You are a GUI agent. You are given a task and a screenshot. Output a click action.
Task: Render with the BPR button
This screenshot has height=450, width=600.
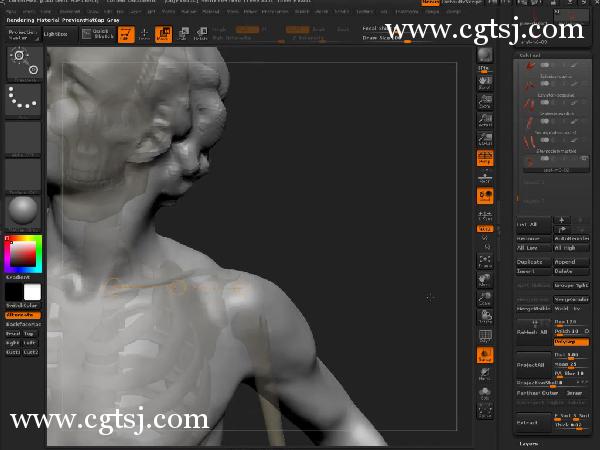(485, 57)
